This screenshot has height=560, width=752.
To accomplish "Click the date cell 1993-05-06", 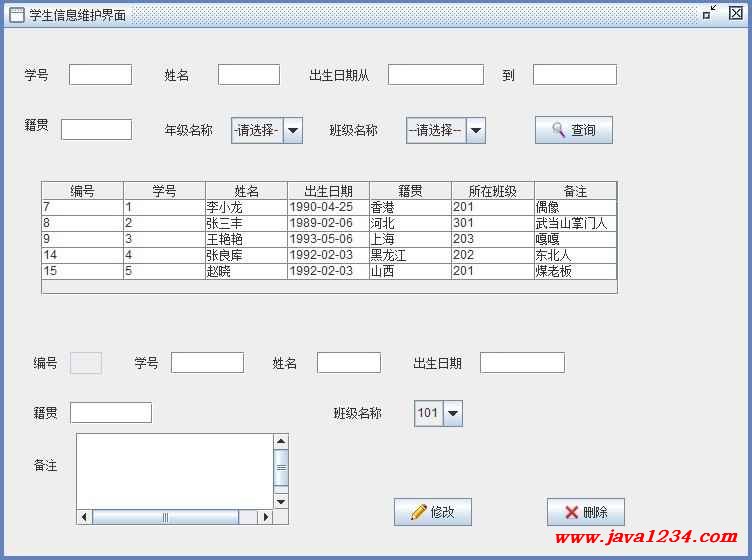I will 329,239.
